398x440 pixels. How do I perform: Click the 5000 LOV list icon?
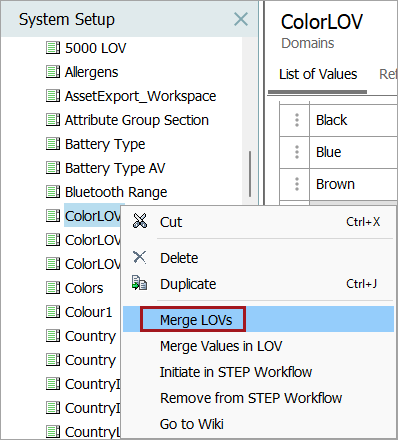(x=53, y=48)
